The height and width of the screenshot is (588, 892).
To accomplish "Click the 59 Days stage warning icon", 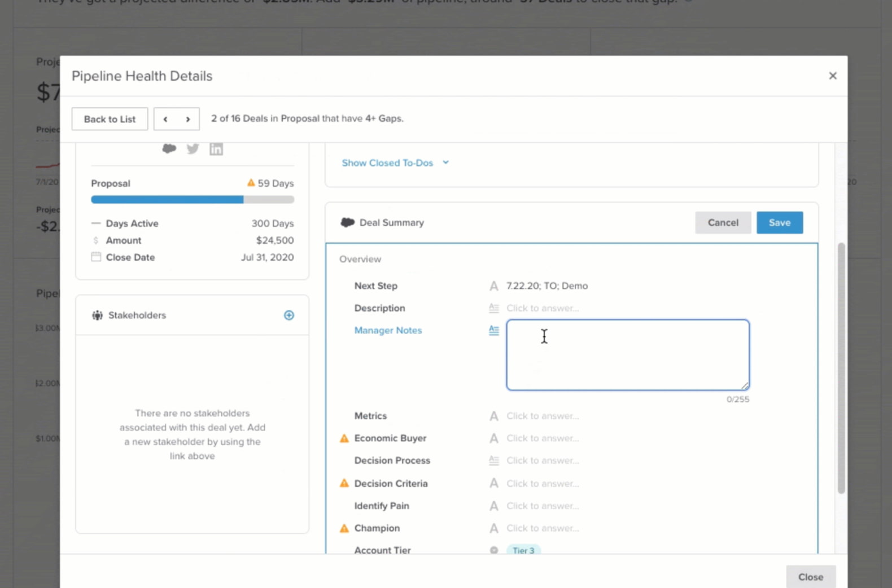I will click(251, 183).
